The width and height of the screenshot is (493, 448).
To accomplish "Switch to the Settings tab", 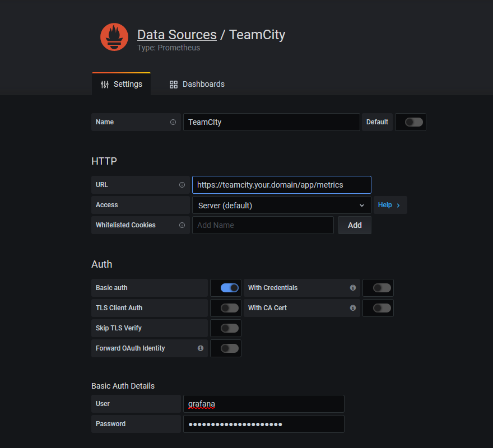I will point(122,84).
